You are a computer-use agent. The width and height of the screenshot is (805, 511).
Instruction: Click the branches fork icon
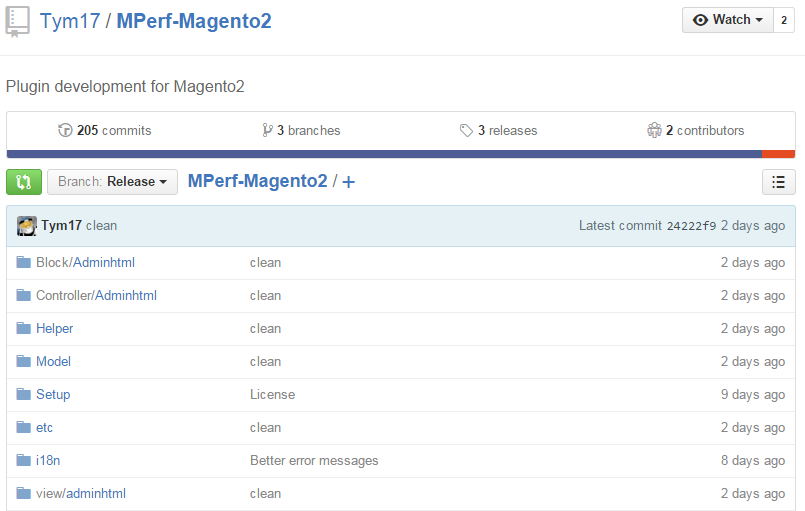click(x=267, y=130)
